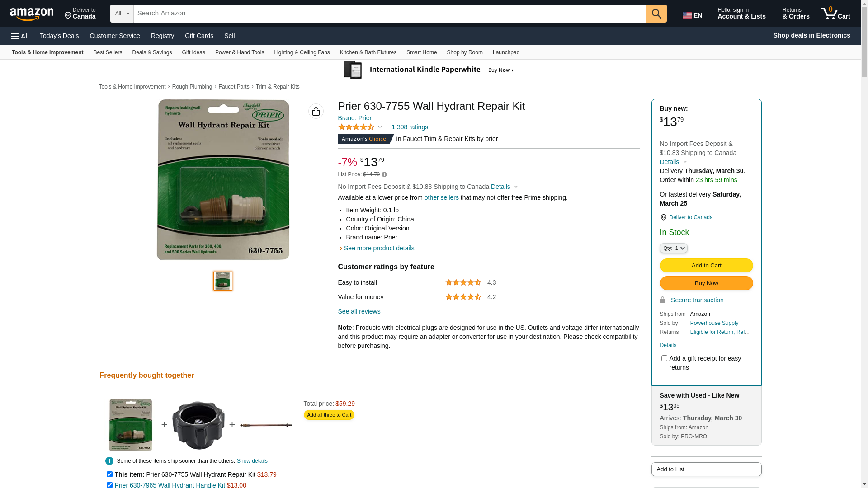Click the Amazon logo
Image resolution: width=868 pixels, height=488 pixels.
[32, 14]
